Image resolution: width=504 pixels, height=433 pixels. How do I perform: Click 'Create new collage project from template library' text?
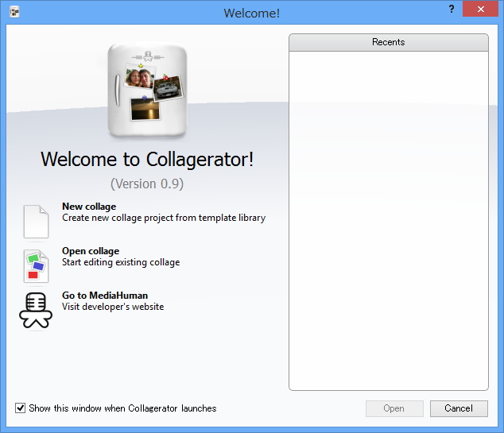tap(164, 218)
